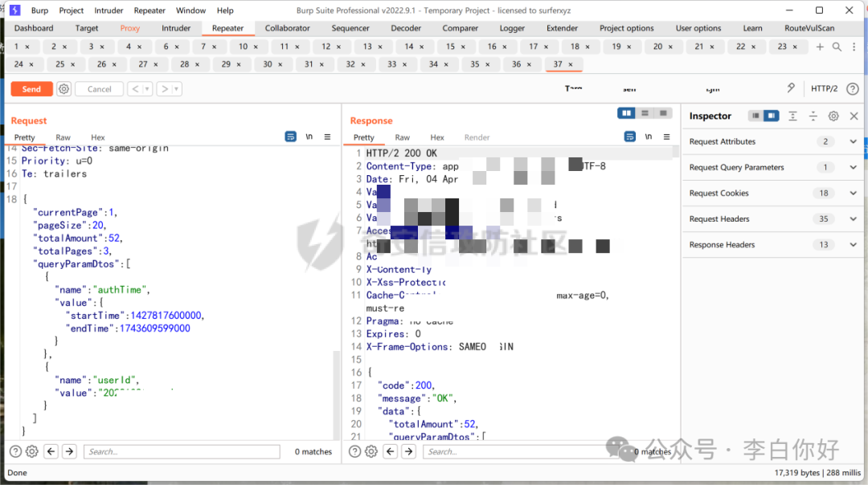The width and height of the screenshot is (868, 485).
Task: Go to next request search match
Action: tap(70, 452)
